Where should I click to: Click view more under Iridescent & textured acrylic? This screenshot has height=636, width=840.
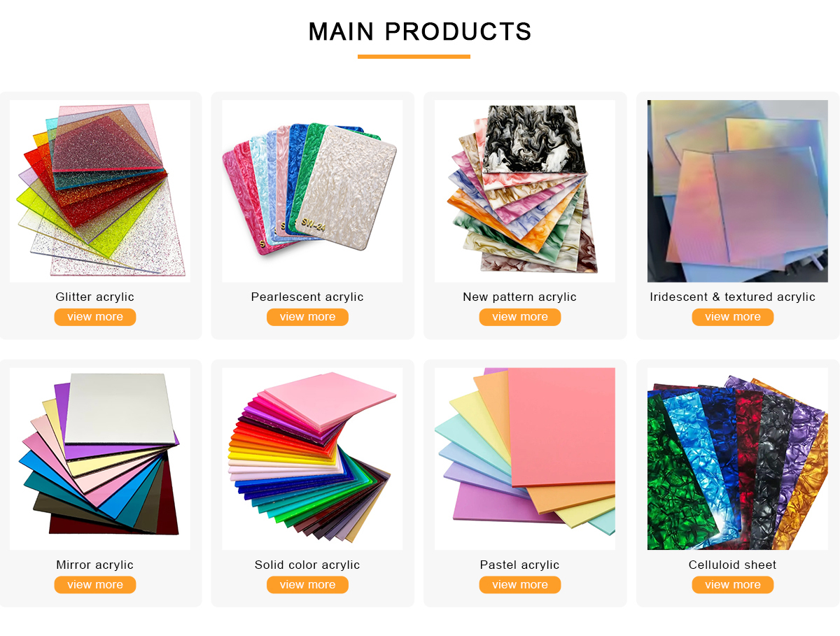[x=733, y=317]
